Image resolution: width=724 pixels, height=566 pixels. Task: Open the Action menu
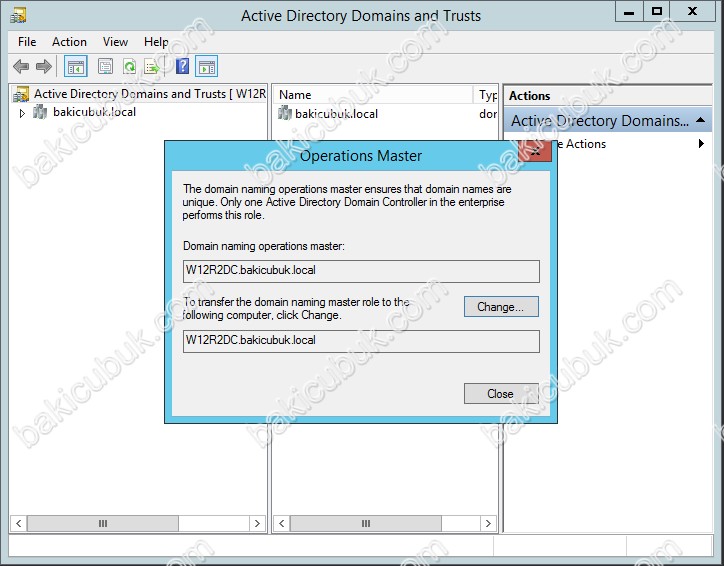tap(69, 42)
